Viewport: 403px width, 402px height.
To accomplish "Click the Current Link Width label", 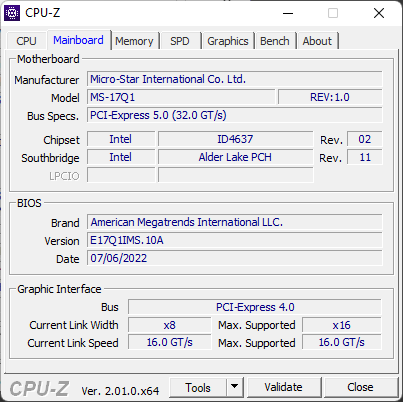I will pos(74,325).
